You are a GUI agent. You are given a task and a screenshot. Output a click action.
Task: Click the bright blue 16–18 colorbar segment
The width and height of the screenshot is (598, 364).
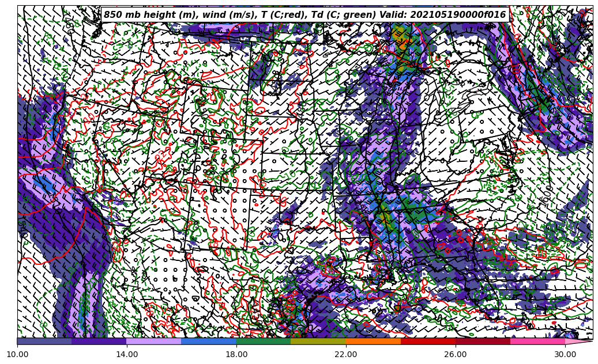[209, 341]
